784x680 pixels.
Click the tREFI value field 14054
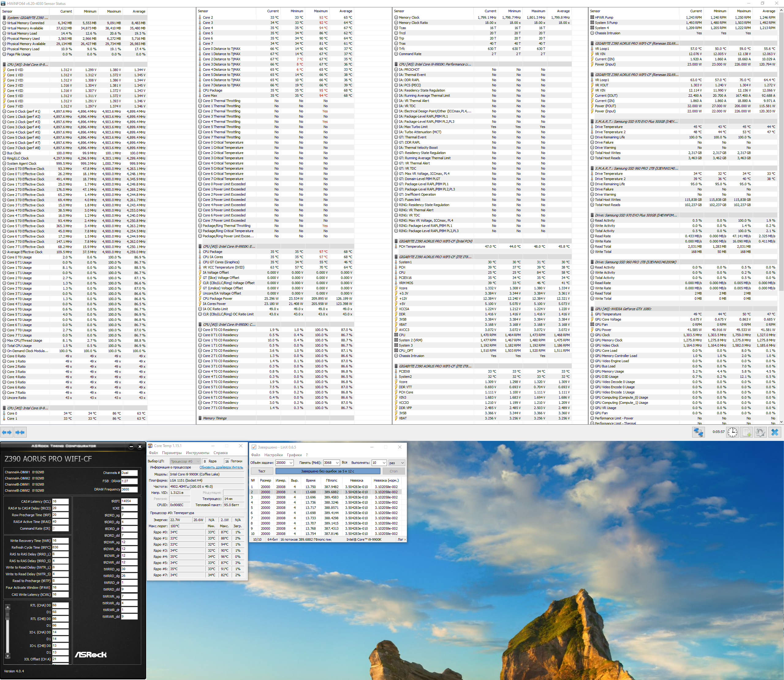(x=129, y=501)
